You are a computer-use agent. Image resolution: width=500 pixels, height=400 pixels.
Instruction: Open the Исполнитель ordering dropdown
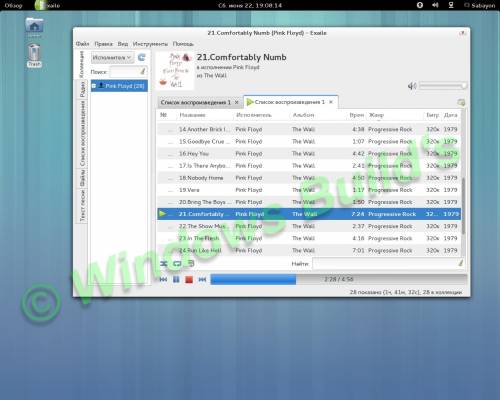point(112,58)
